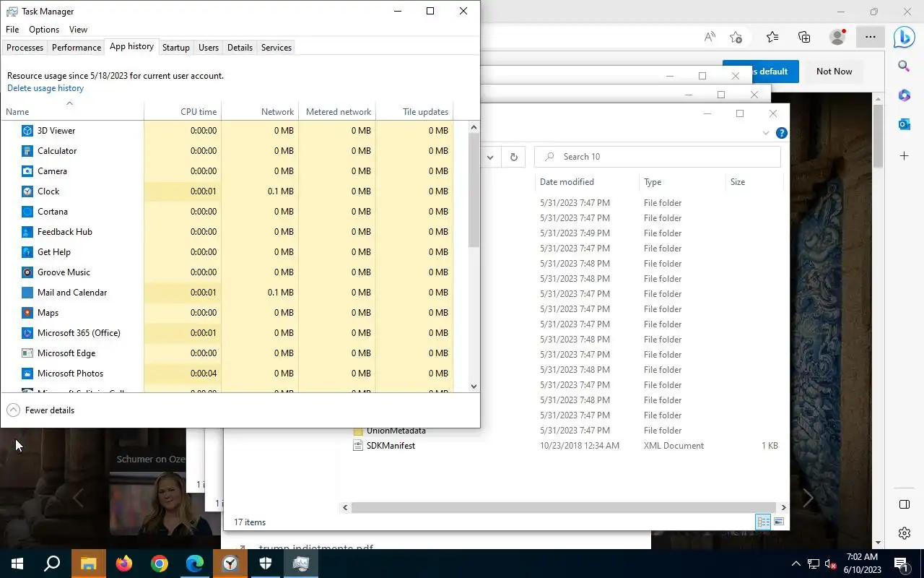Expand the File Explorer ribbon chevron

(x=766, y=133)
